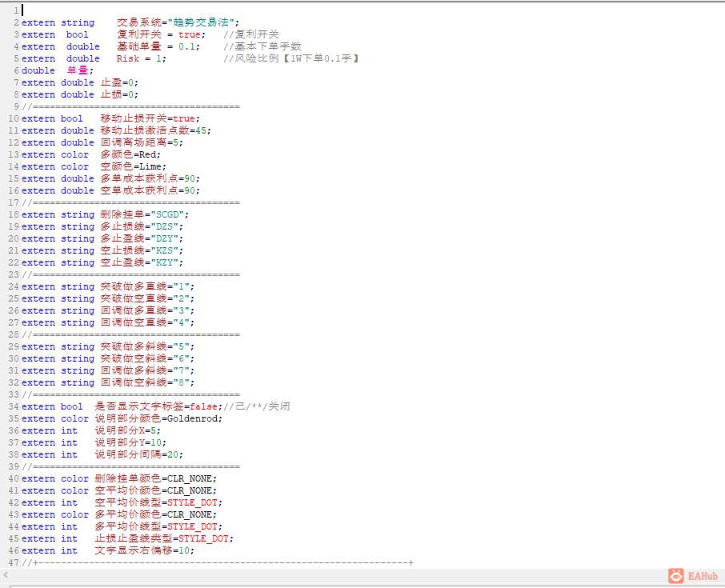Click the 空颜色=Lime color setting

click(94, 166)
